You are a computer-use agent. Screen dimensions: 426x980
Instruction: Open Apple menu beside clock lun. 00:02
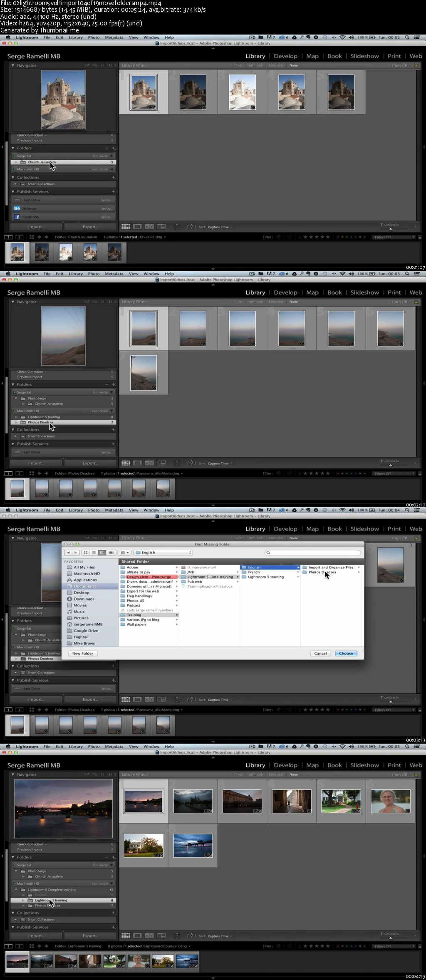(7, 37)
